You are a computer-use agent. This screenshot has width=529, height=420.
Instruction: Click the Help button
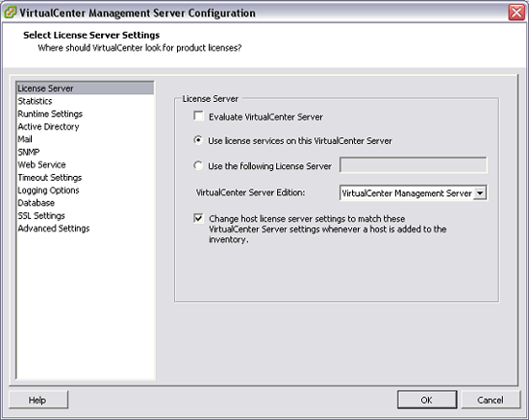coord(38,400)
